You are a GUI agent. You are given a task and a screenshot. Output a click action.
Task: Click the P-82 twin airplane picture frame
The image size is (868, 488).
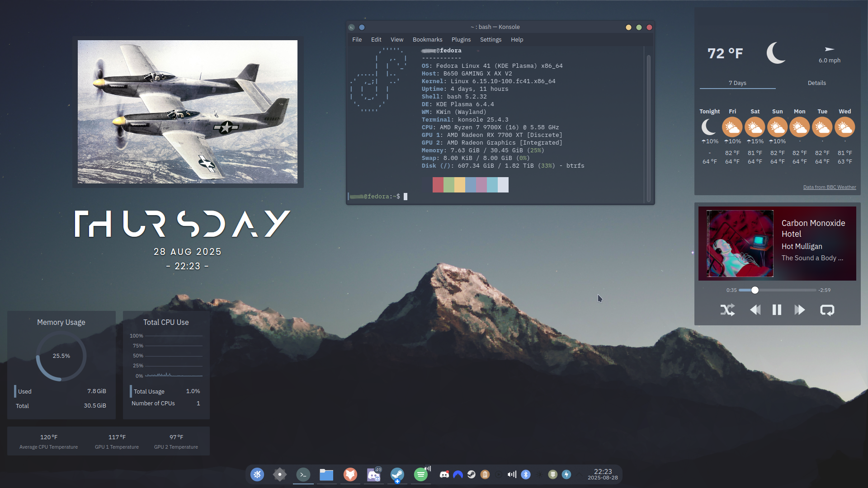point(188,112)
